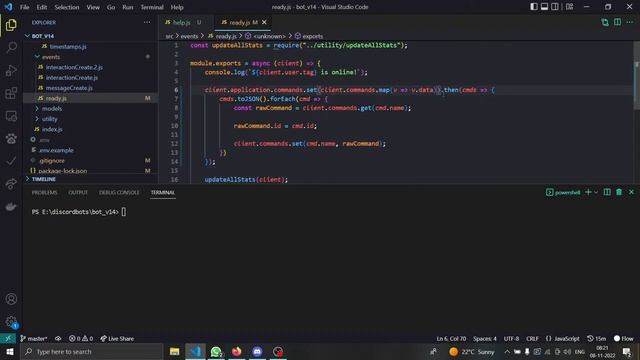640x360 pixels.
Task: Open File Explorer from Windows taskbar
Action: 175,351
